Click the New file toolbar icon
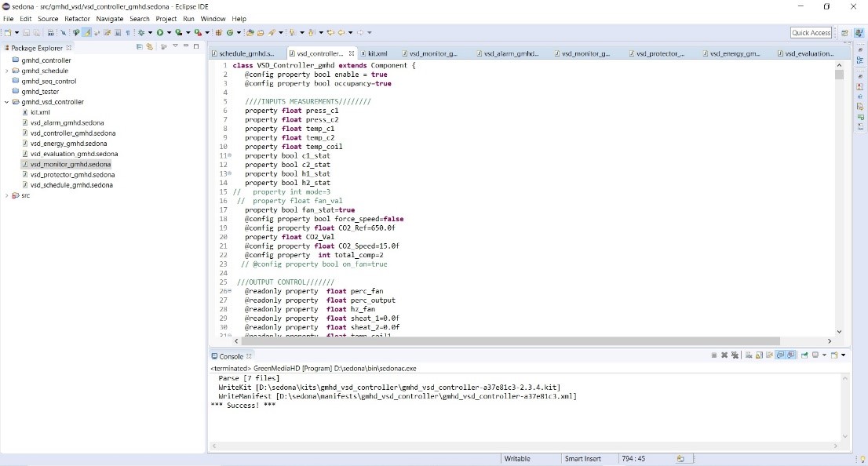The image size is (868, 466). (7, 32)
